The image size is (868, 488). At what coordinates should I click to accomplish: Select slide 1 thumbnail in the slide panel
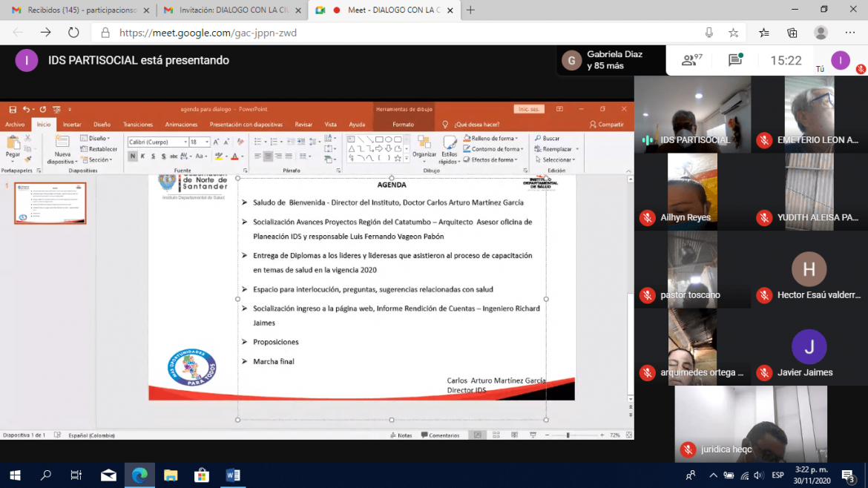(50, 203)
